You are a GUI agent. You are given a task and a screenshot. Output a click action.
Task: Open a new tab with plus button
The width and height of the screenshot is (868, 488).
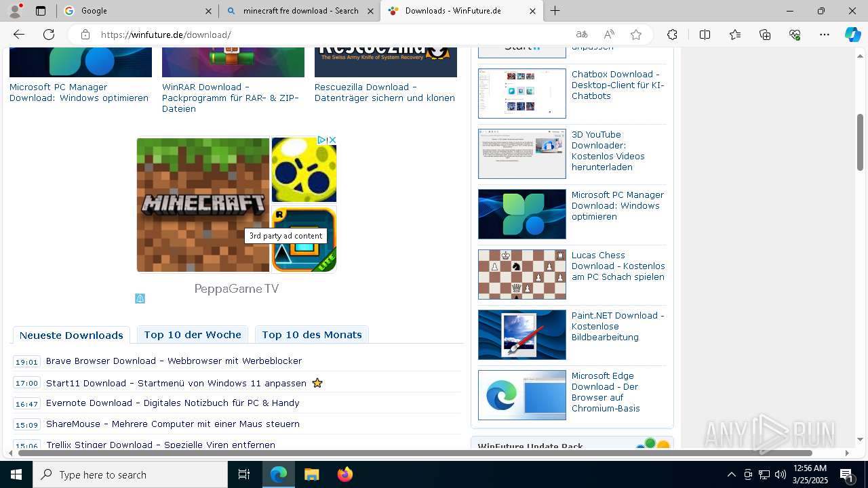pyautogui.click(x=555, y=11)
